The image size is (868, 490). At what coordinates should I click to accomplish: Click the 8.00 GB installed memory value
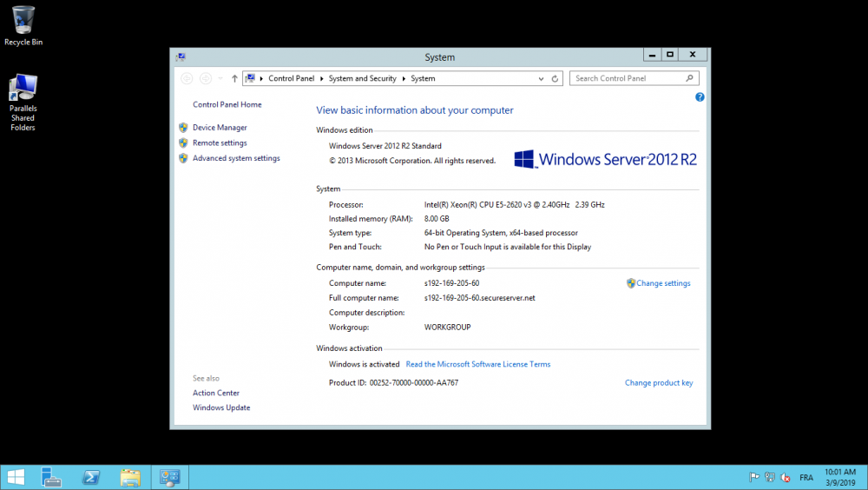point(437,219)
